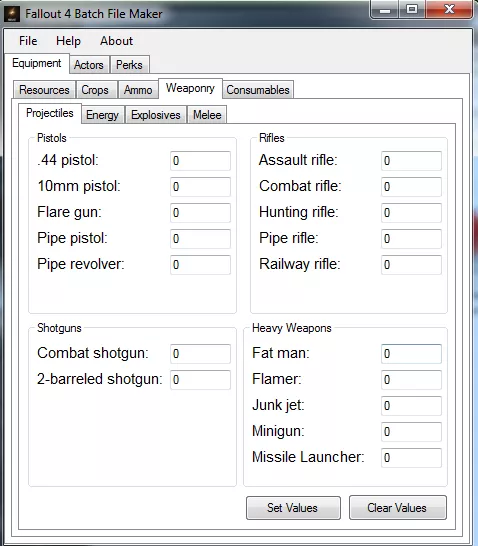Image resolution: width=478 pixels, height=546 pixels.
Task: Switch to the Energy weapons tab
Action: [102, 115]
